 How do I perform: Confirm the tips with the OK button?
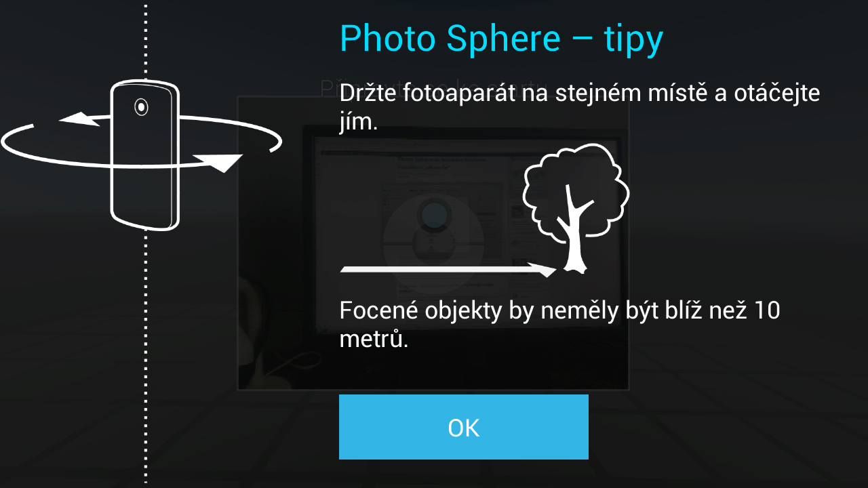tap(464, 427)
